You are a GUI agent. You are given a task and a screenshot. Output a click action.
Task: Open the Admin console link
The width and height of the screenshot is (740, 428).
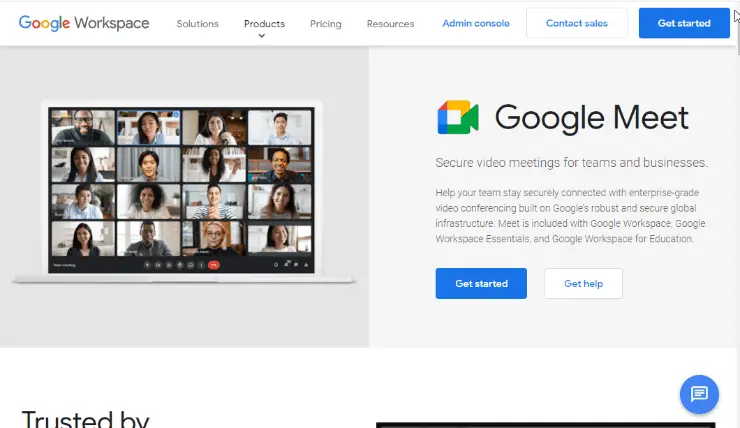point(476,23)
